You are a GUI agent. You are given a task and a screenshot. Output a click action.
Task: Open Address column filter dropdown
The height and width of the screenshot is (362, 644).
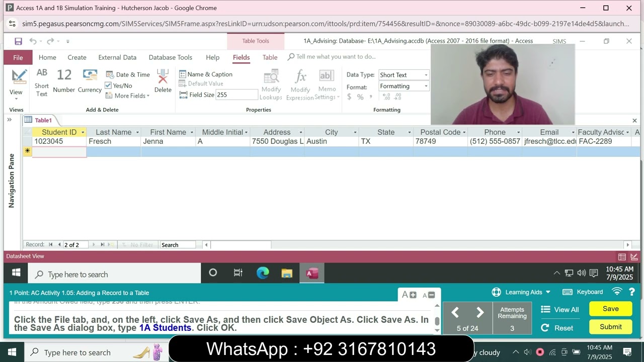pyautogui.click(x=300, y=132)
